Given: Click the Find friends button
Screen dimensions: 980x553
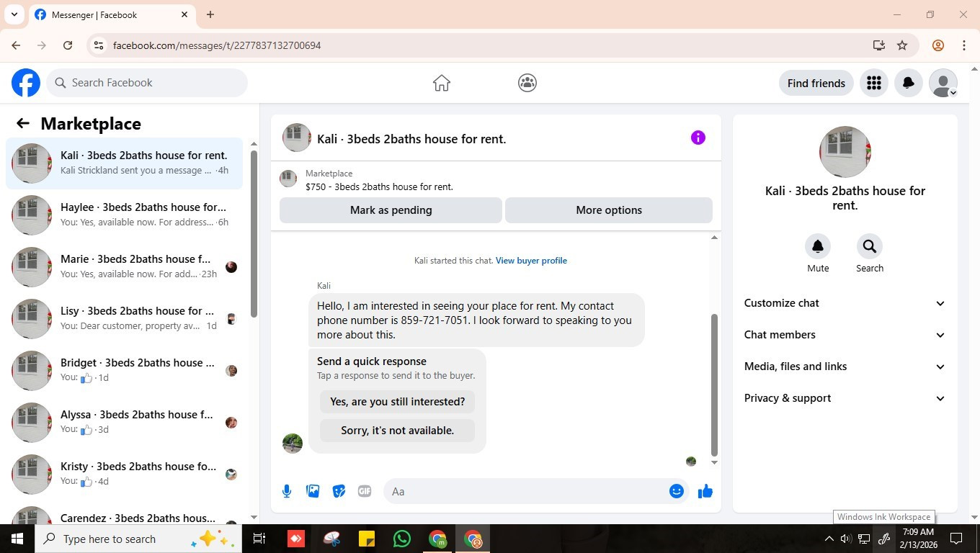Looking at the screenshot, I should [816, 83].
